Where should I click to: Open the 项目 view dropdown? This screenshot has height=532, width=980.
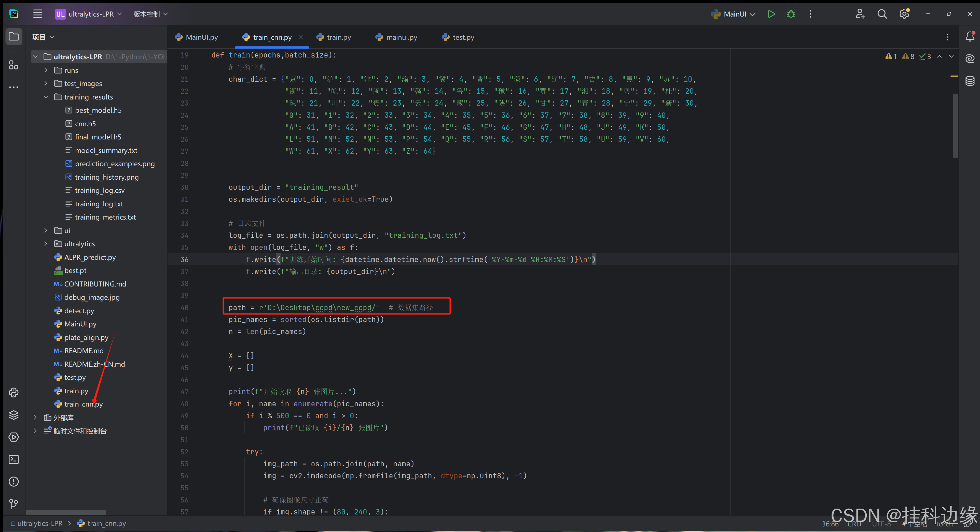[43, 37]
